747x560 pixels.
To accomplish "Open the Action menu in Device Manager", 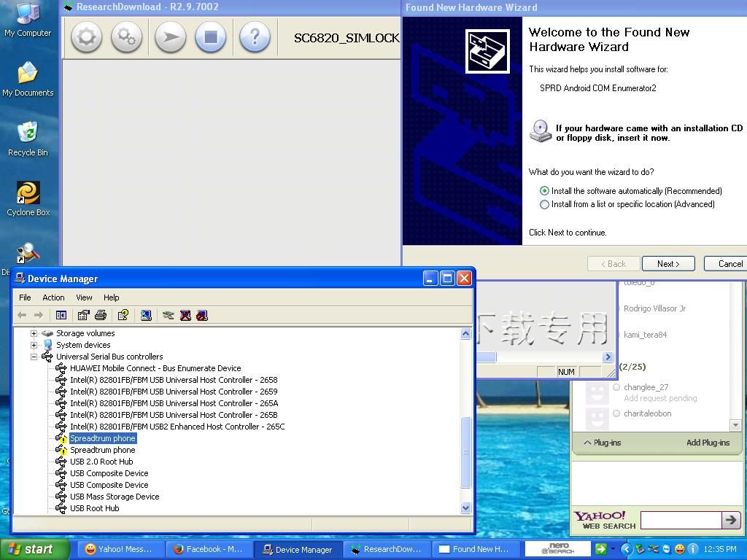I will click(x=53, y=297).
